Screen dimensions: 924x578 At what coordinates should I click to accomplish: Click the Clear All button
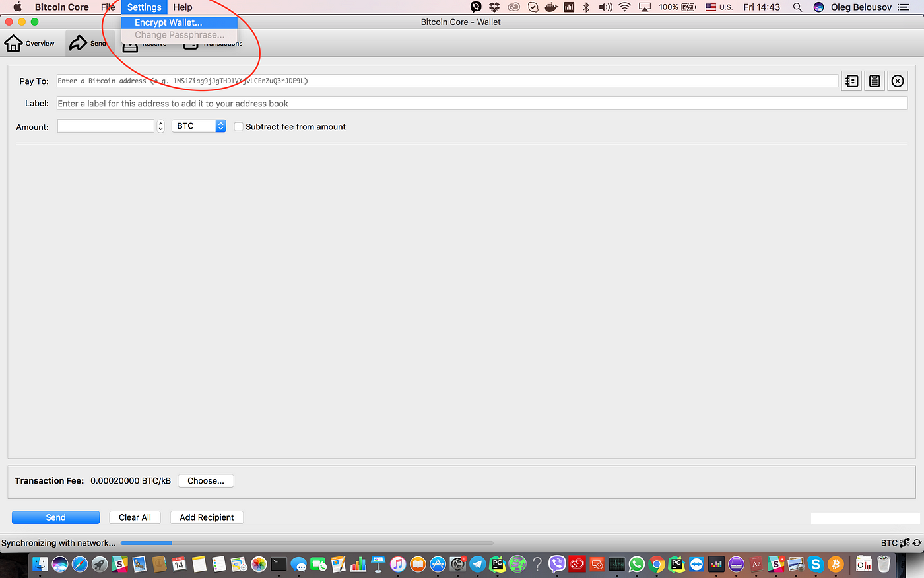coord(135,517)
